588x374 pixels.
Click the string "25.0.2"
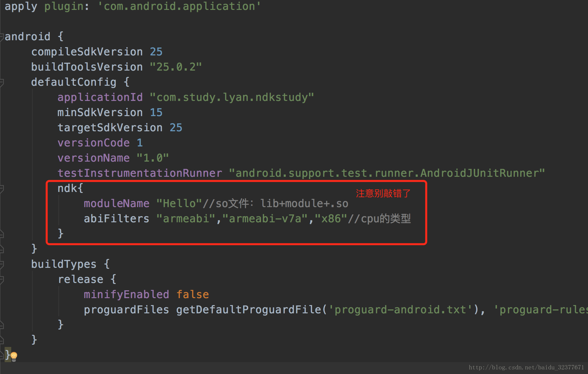coord(176,67)
